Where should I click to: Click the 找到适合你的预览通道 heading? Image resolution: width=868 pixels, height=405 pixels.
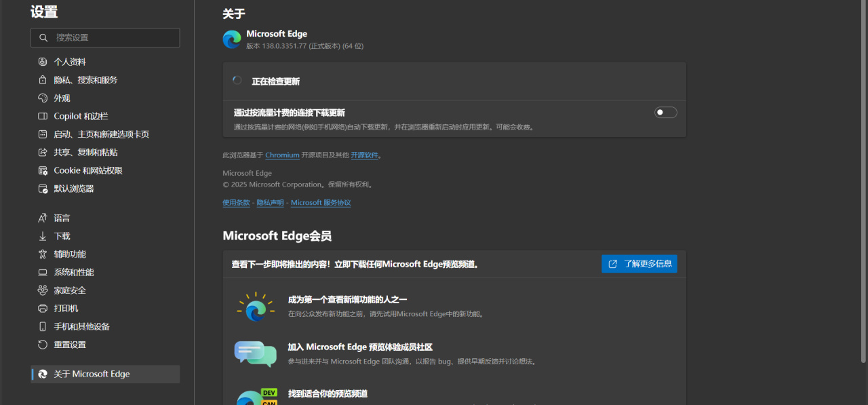tap(328, 393)
